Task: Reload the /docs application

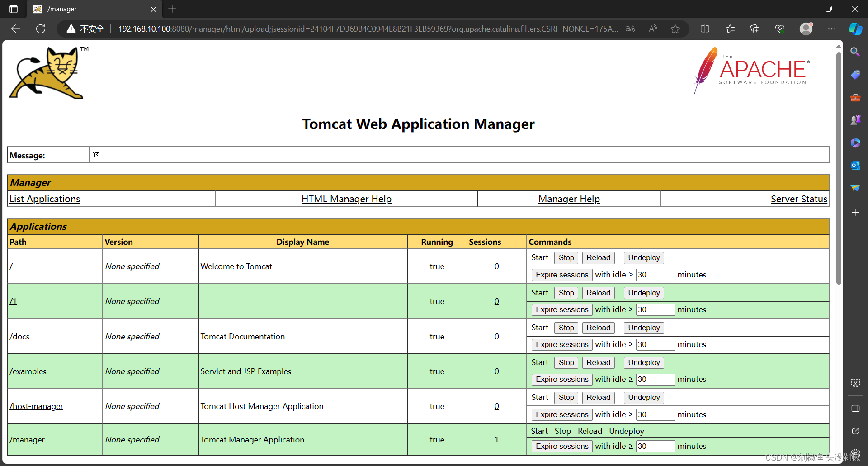Action: (598, 328)
